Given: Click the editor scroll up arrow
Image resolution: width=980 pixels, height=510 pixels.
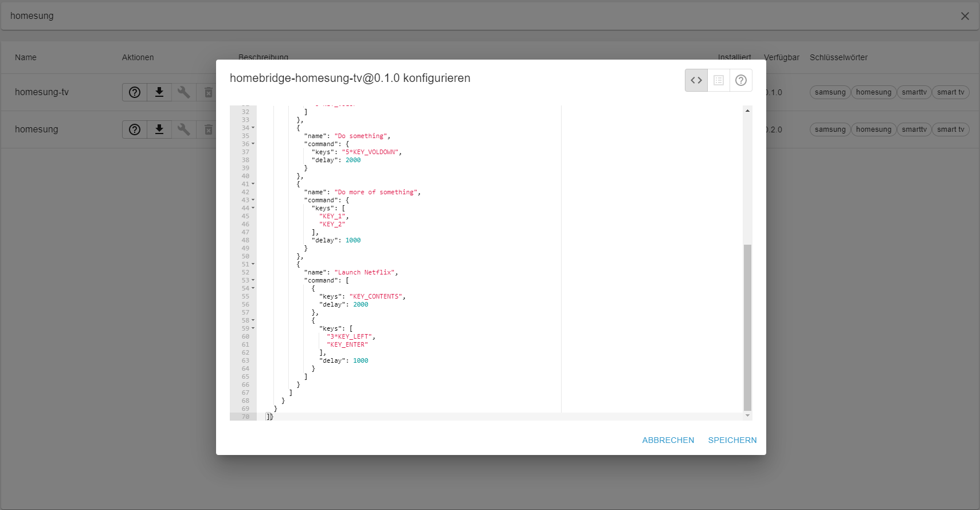Looking at the screenshot, I should [747, 111].
